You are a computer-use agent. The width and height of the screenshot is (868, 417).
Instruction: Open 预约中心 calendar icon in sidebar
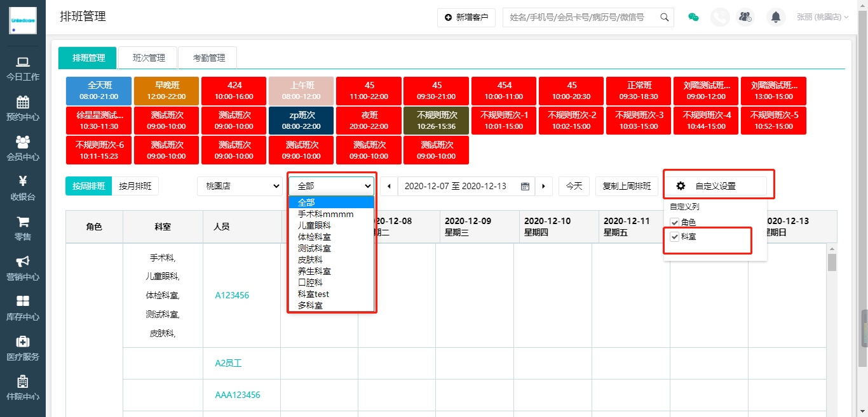click(x=23, y=102)
